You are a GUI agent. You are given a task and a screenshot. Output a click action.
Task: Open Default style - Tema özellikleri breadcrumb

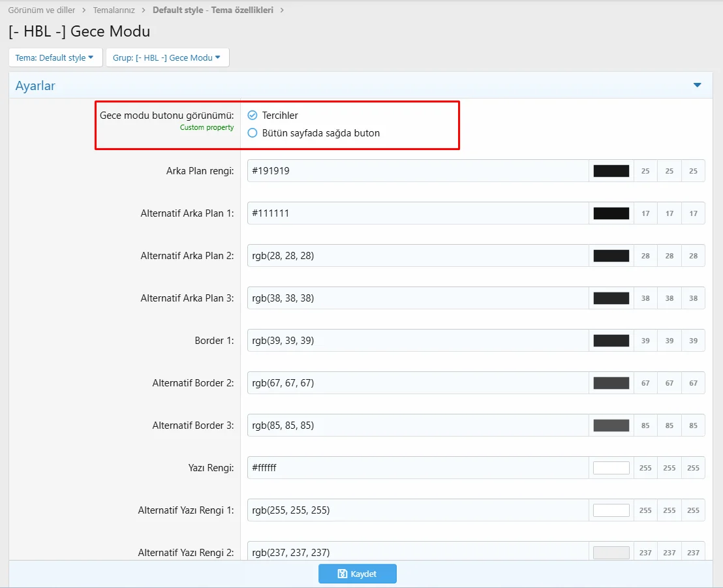click(213, 10)
